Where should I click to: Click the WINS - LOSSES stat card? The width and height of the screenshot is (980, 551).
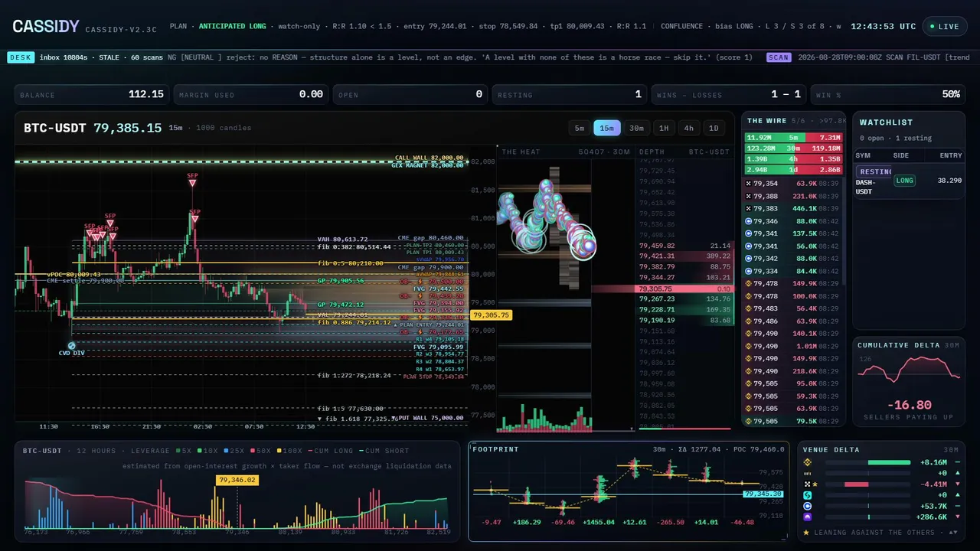click(x=729, y=94)
